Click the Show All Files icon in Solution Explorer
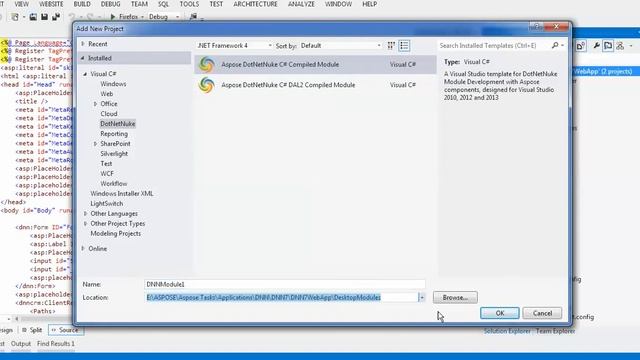The height and width of the screenshot is (360, 640). point(580,46)
